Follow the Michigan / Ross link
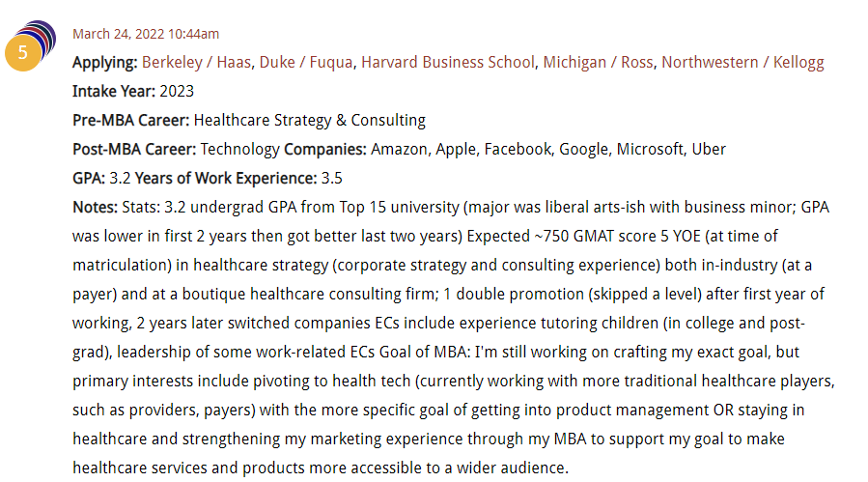Viewport: 868px width, 482px height. [598, 63]
